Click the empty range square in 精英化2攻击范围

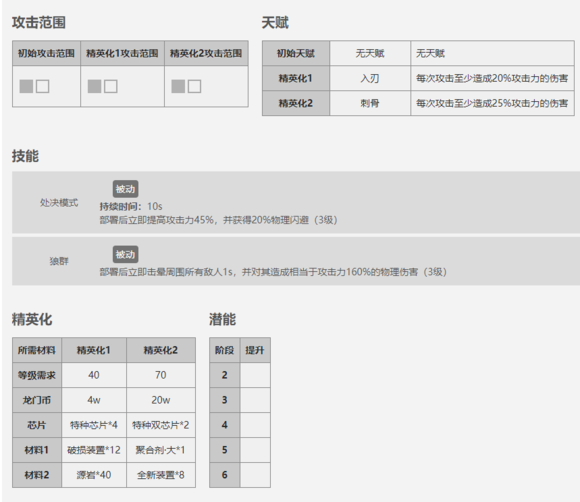(195, 87)
